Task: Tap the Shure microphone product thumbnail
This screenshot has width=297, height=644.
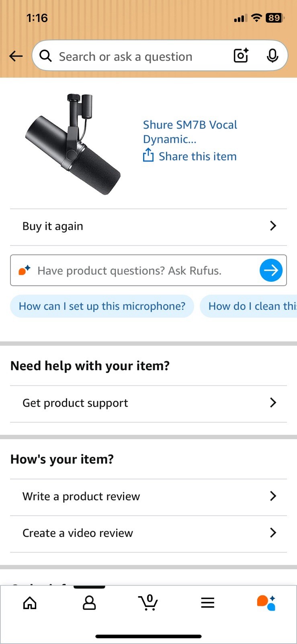Action: (x=73, y=144)
